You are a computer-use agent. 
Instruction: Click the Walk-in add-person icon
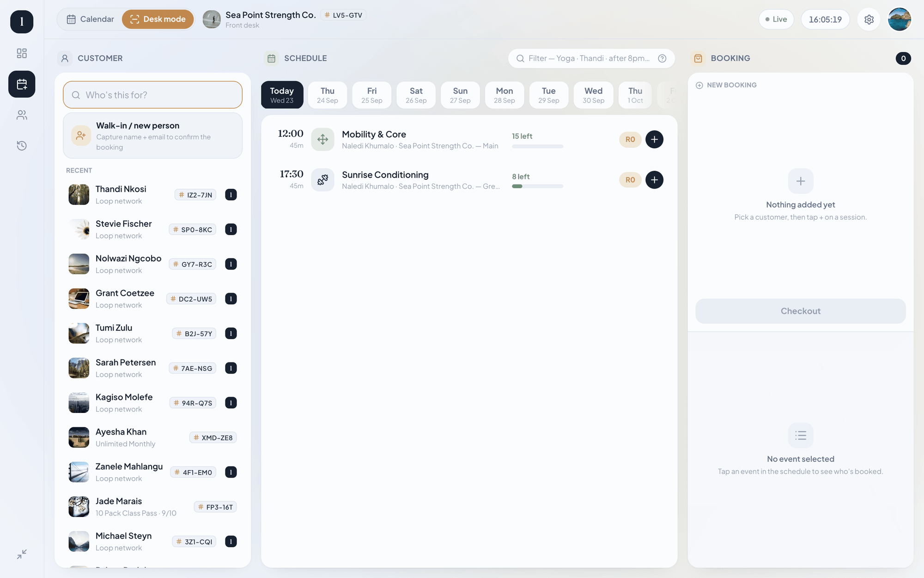tap(81, 135)
